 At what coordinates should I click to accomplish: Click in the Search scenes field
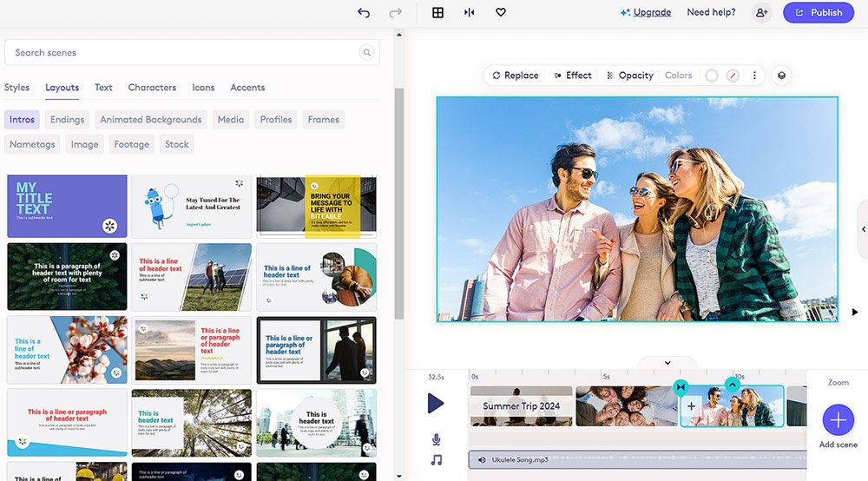point(192,53)
